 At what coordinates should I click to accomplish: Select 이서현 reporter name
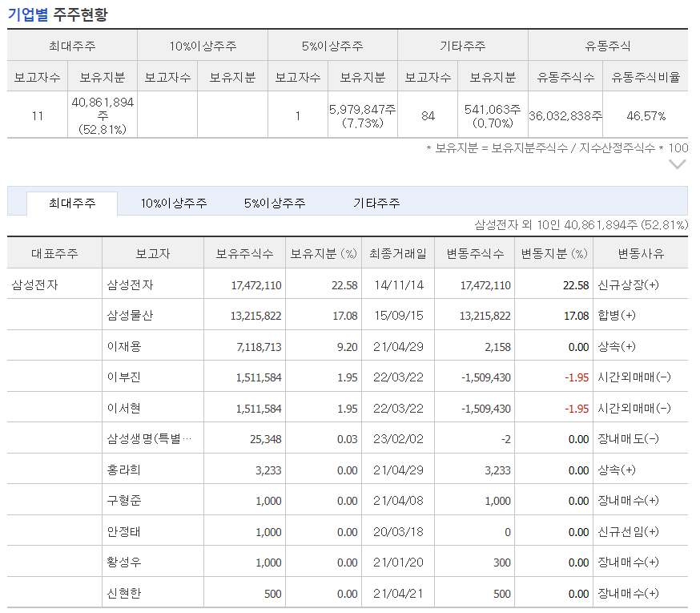pos(124,409)
